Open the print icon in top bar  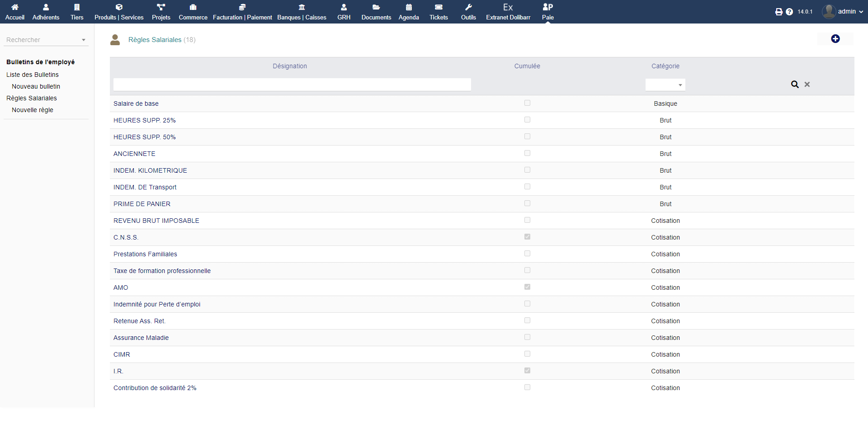[x=778, y=12]
